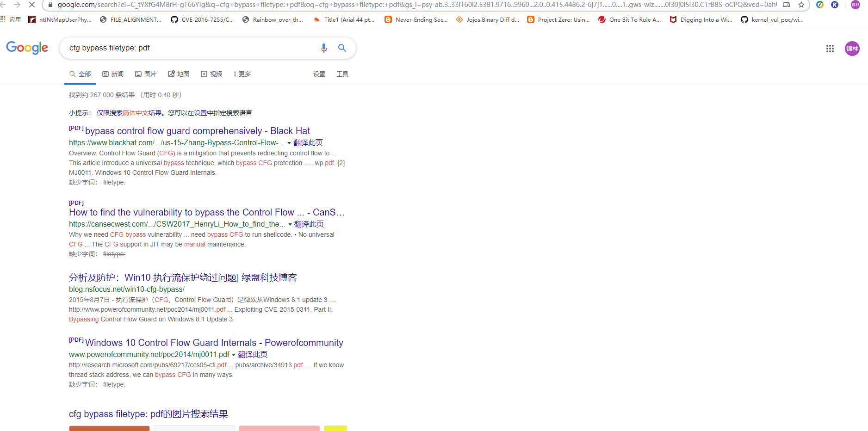Open Chrome profile avatar in toolbar

coord(856,5)
